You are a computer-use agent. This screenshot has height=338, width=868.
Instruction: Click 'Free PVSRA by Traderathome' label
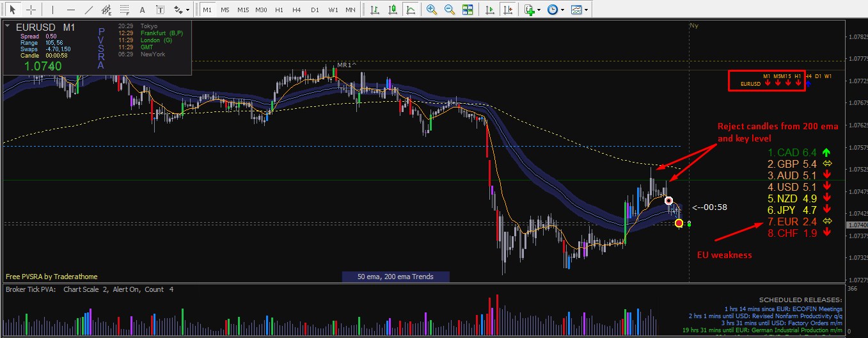pyautogui.click(x=52, y=277)
